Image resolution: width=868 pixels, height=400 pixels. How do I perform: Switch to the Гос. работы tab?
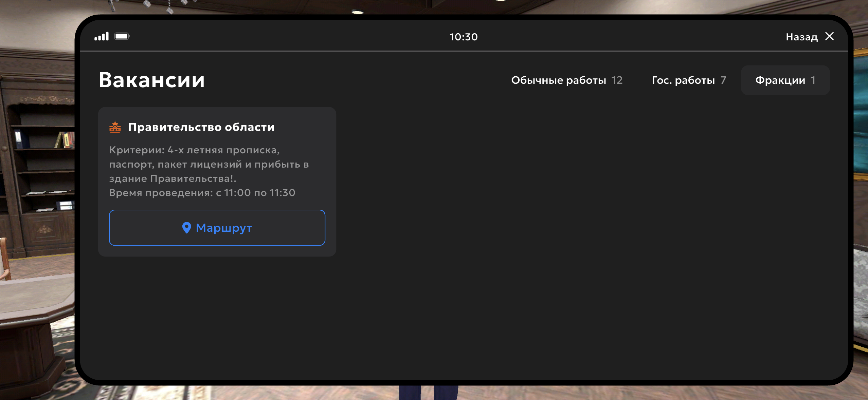(683, 80)
